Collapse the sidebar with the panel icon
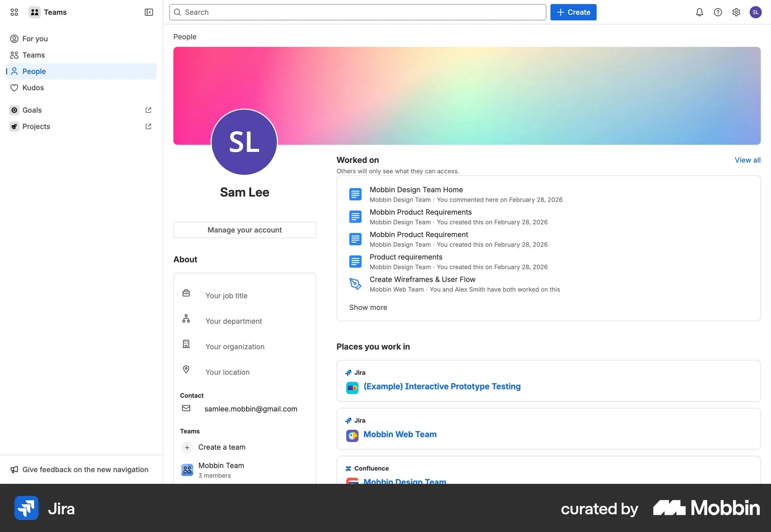This screenshot has width=771, height=532. click(149, 12)
